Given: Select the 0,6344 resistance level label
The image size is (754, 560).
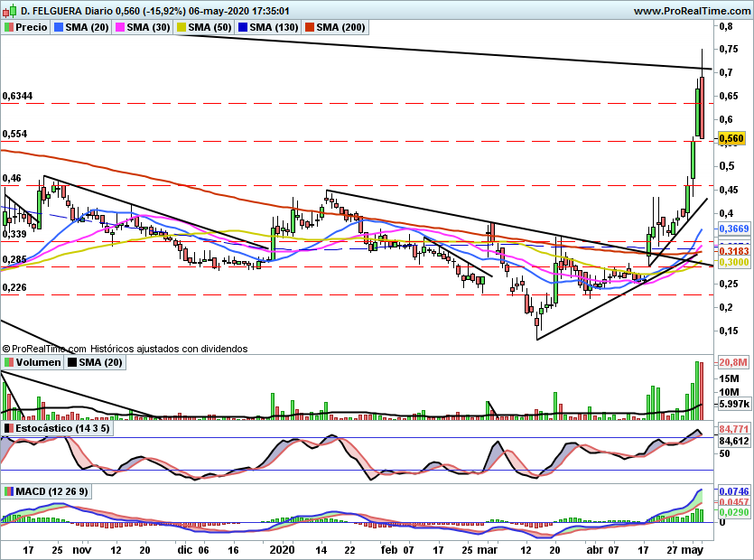Looking at the screenshot, I should (x=17, y=96).
